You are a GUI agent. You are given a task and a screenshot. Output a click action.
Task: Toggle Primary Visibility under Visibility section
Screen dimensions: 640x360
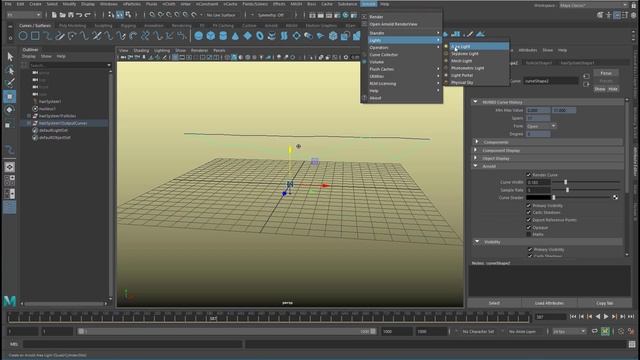(x=530, y=249)
